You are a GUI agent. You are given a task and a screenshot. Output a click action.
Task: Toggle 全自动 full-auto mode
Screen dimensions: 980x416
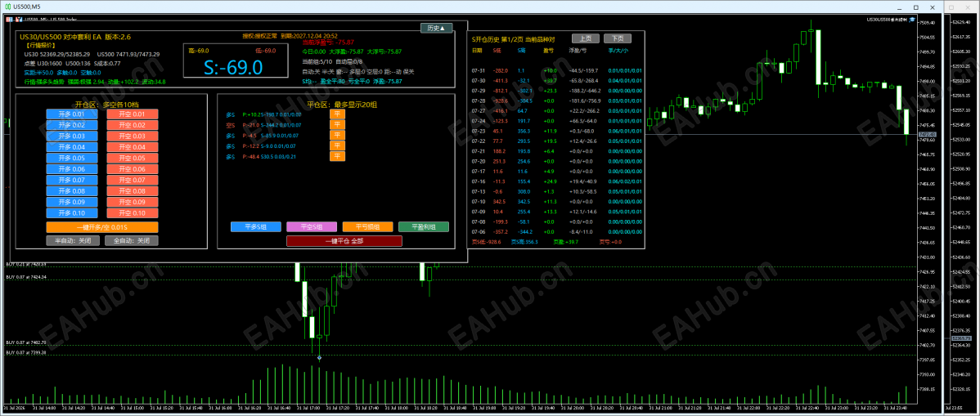[131, 240]
